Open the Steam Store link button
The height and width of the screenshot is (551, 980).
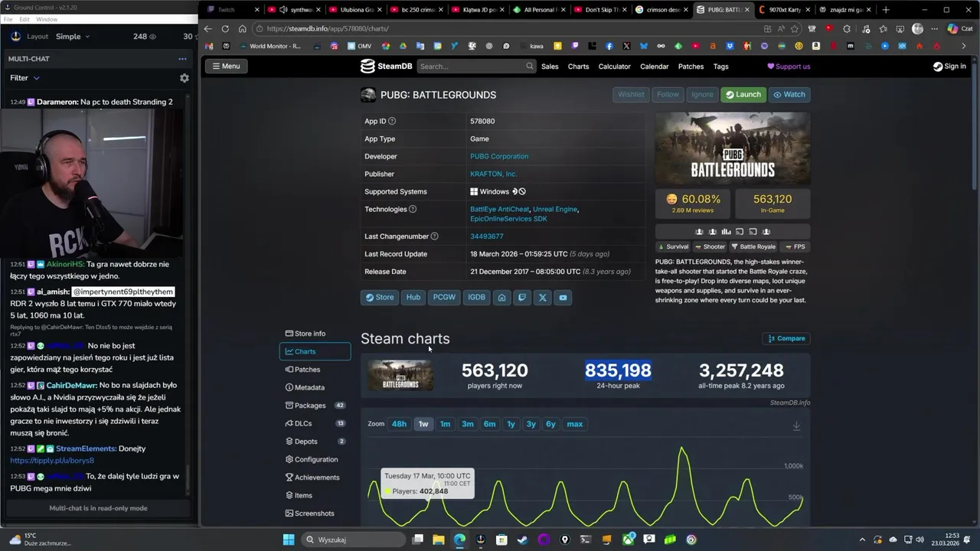[x=380, y=298]
